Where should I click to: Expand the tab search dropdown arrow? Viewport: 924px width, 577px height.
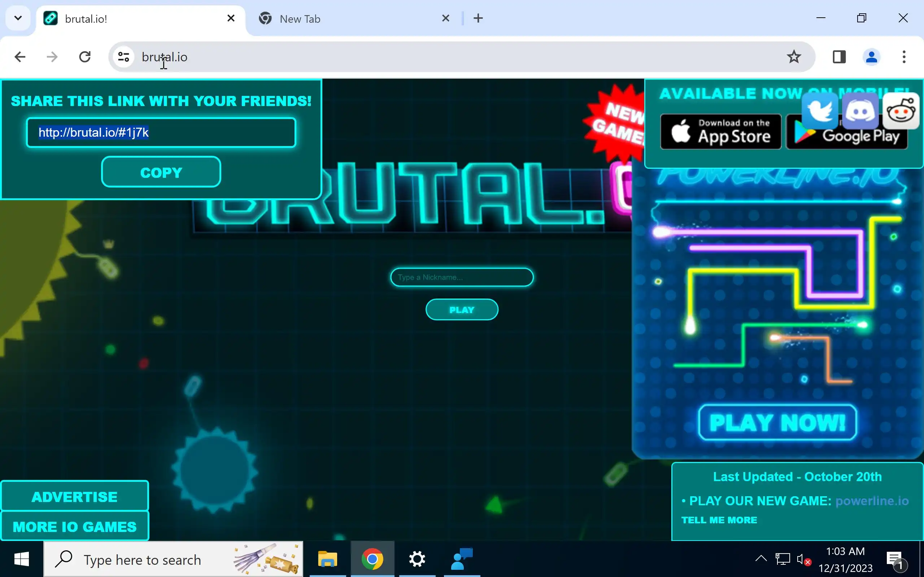pos(18,18)
